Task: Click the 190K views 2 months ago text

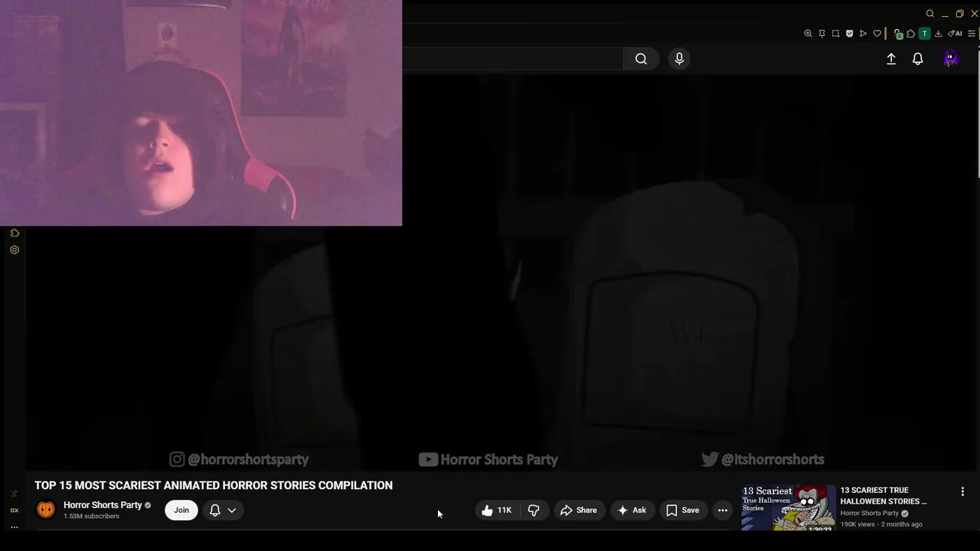Action: [881, 524]
